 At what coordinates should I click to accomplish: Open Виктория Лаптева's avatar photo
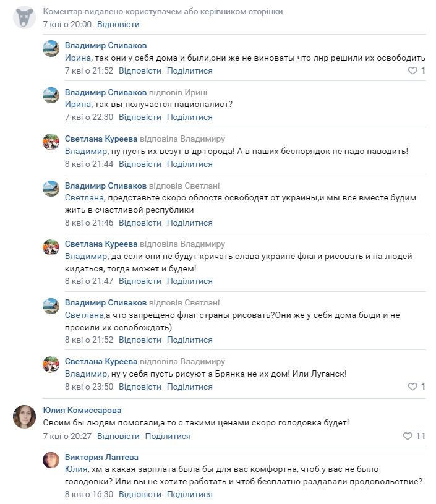[x=51, y=460]
